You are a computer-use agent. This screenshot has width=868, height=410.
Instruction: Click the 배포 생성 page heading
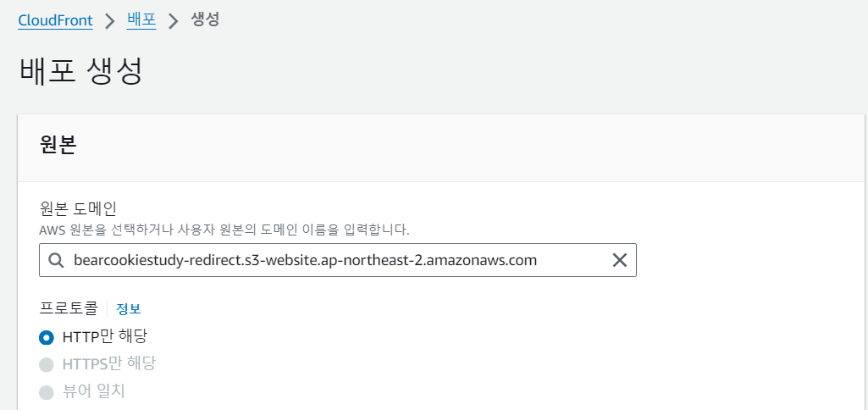click(x=80, y=72)
